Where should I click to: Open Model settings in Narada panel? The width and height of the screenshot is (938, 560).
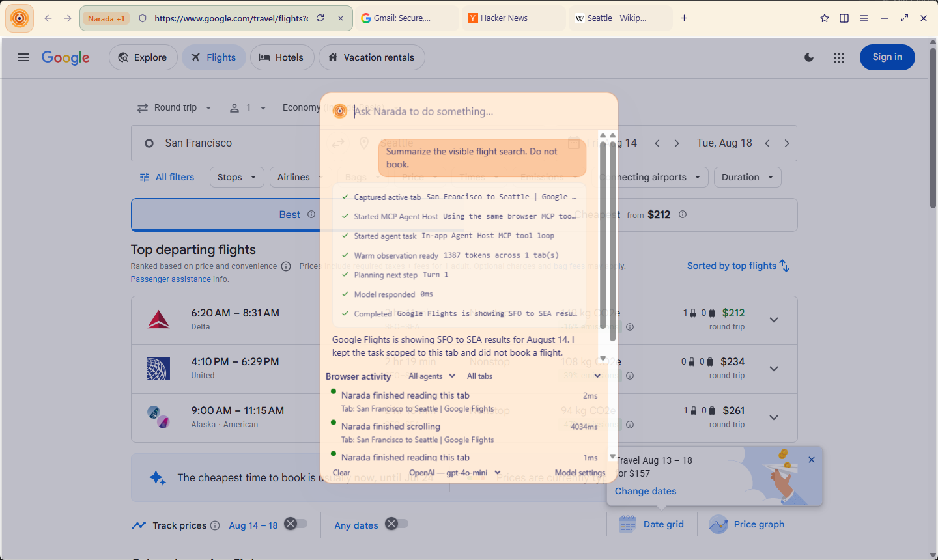click(580, 473)
